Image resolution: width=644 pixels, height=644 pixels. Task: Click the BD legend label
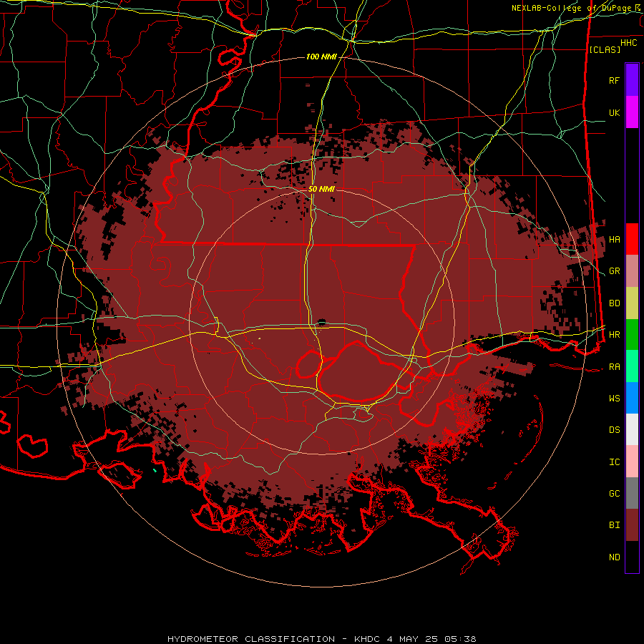pyautogui.click(x=614, y=303)
